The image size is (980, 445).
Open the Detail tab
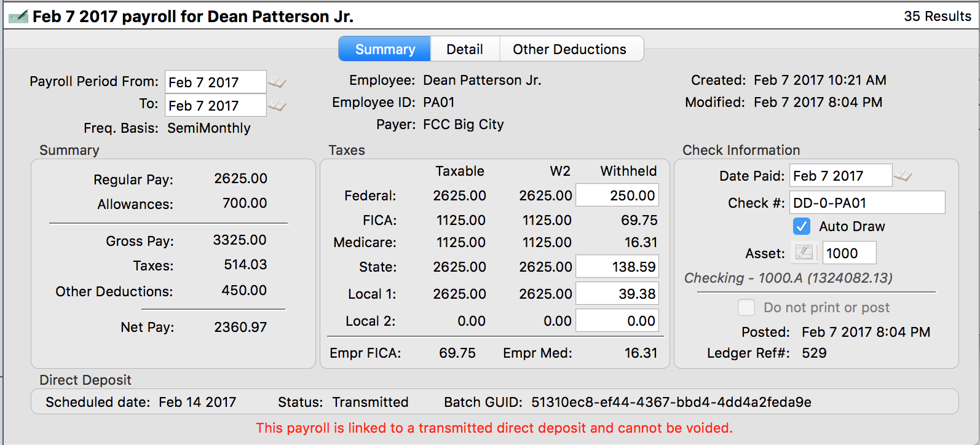(465, 49)
